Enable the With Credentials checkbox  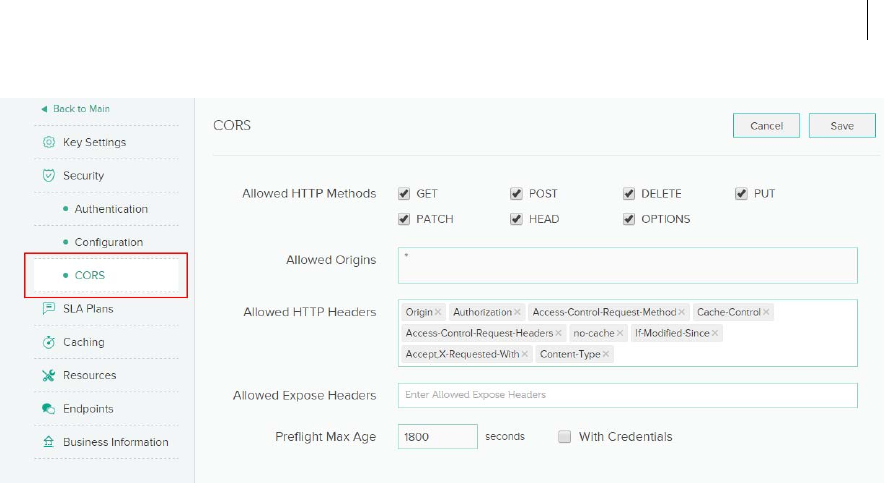[x=565, y=437]
